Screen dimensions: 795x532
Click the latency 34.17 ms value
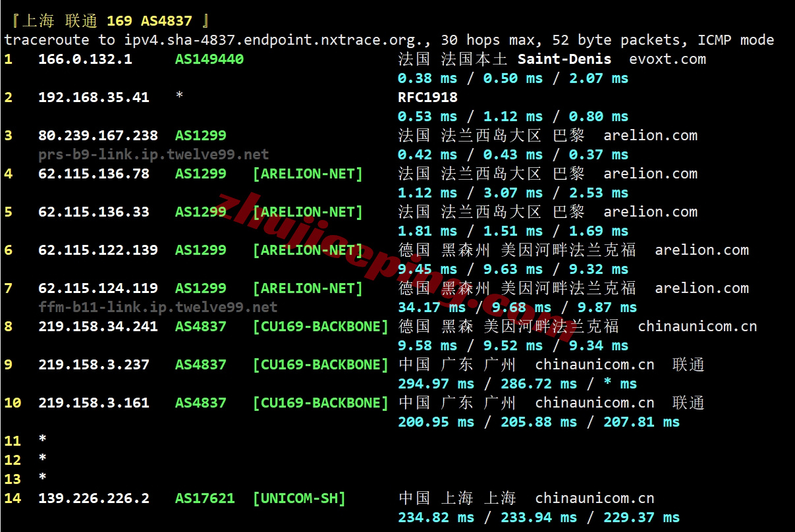click(432, 307)
